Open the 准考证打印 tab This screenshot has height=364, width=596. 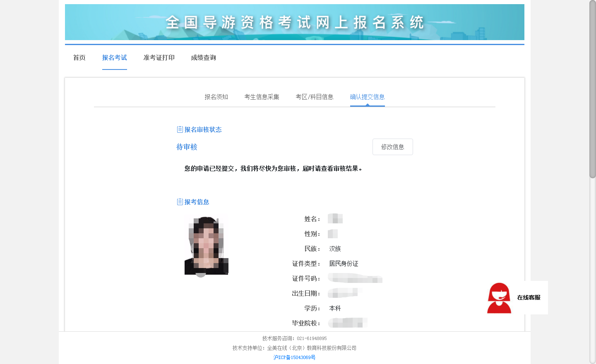pyautogui.click(x=159, y=57)
